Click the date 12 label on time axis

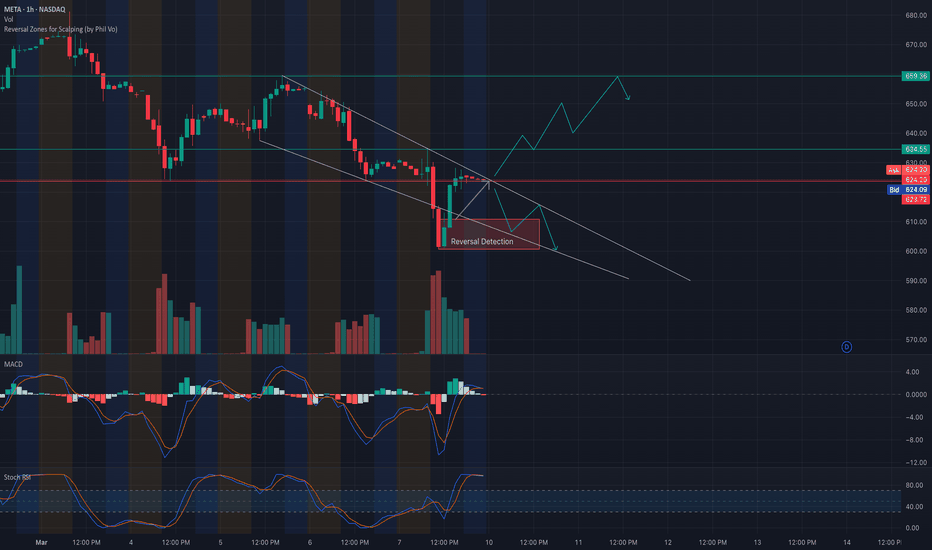(668, 542)
